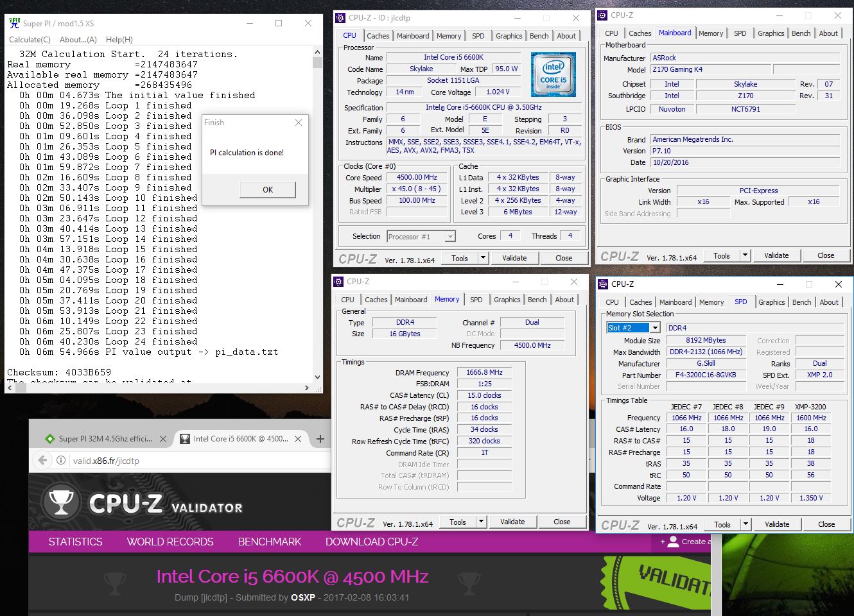Click the Core Voltage value '1.024 V'
Viewport: 854px width, 616px height.
[498, 92]
